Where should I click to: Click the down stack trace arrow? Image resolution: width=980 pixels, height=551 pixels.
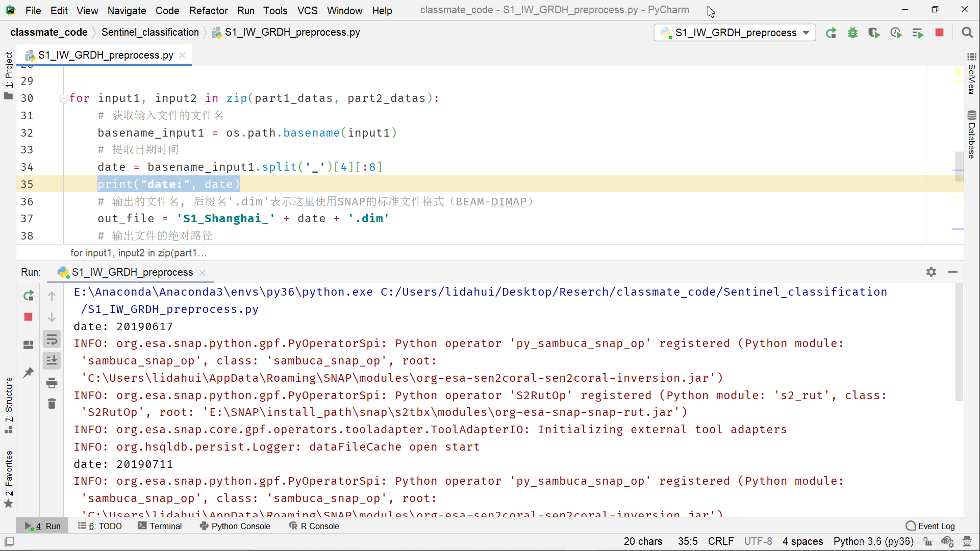(x=52, y=317)
